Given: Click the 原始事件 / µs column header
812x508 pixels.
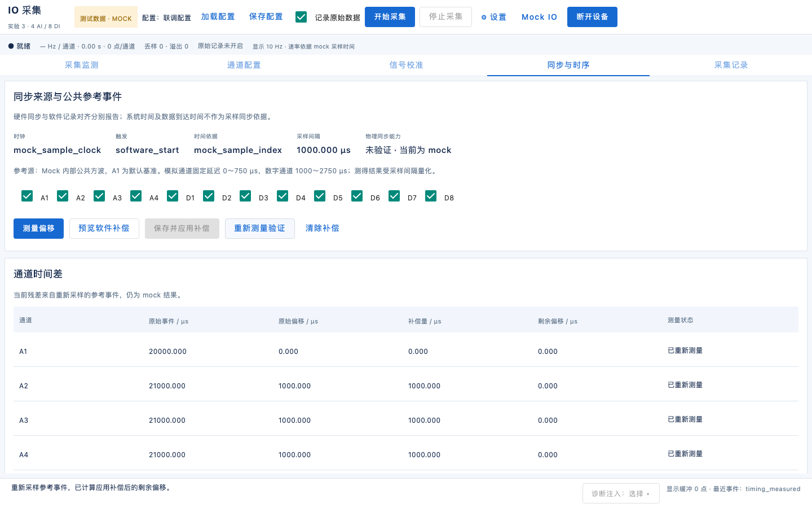Looking at the screenshot, I should 169,321.
